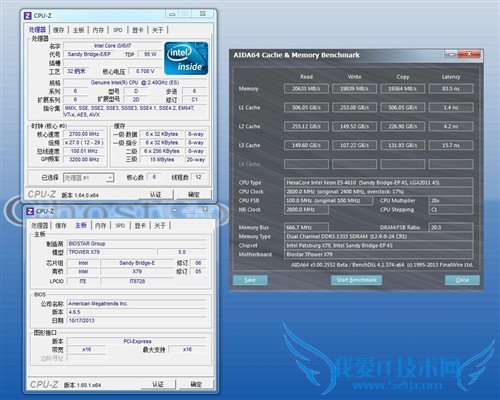Image resolution: width=500 pixels, height=400 pixels.
Task: Switch to 缓存 tab in CPU-Z processor window
Action: pos(59,30)
